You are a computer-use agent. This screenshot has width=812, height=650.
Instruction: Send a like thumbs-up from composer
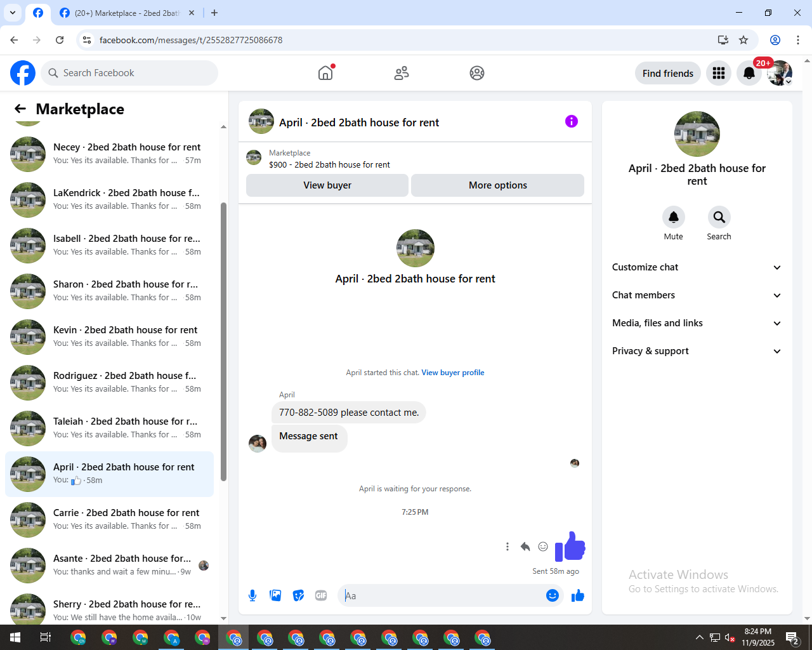click(577, 595)
